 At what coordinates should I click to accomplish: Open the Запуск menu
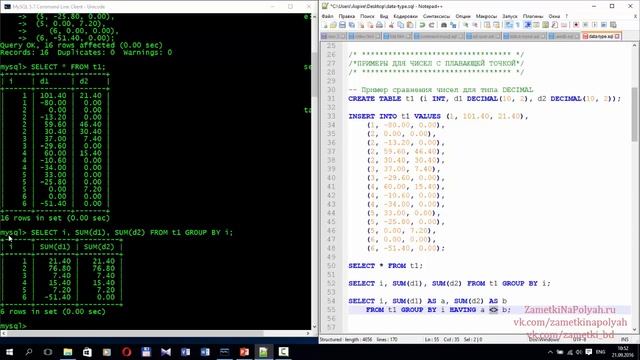pos(509,16)
